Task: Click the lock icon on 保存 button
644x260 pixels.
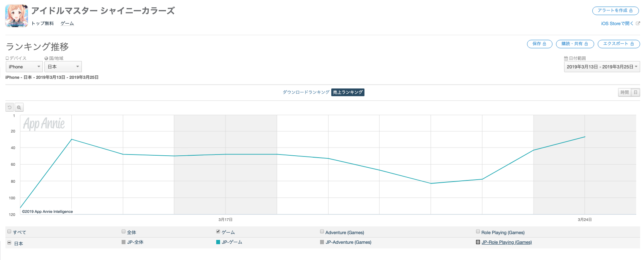Action: click(544, 44)
